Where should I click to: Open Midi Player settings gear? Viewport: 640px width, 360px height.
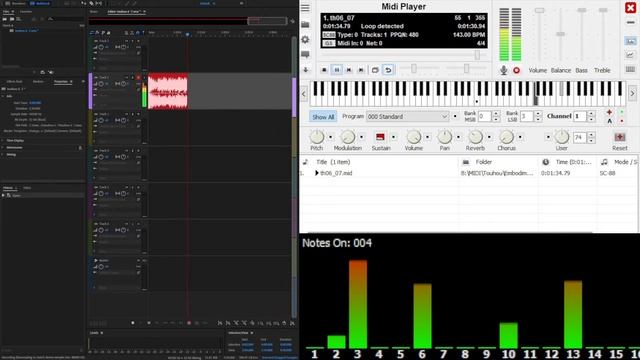[305, 40]
